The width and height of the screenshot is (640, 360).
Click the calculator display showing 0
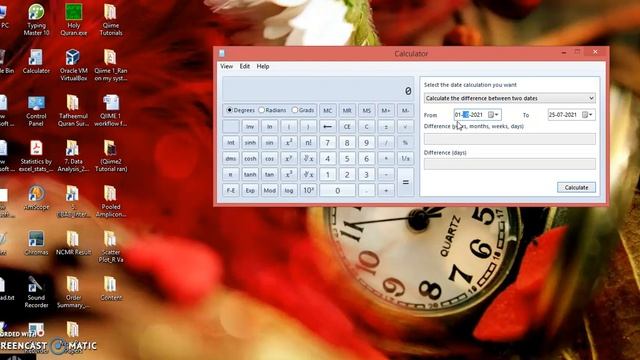[x=318, y=89]
